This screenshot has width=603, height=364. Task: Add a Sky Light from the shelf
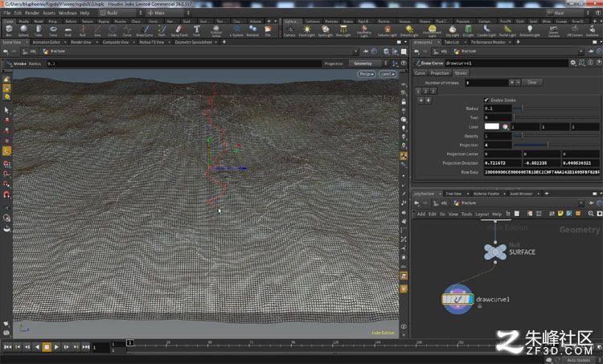(452, 31)
